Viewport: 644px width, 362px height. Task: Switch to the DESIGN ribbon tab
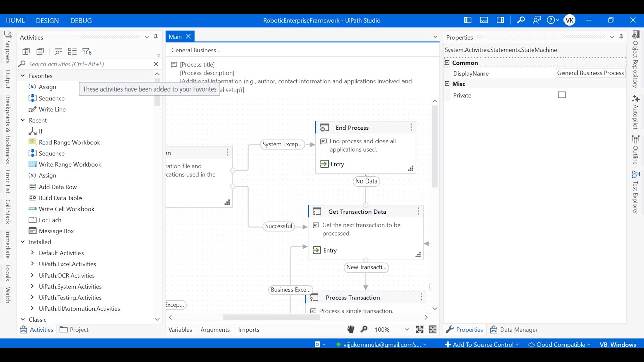click(47, 20)
